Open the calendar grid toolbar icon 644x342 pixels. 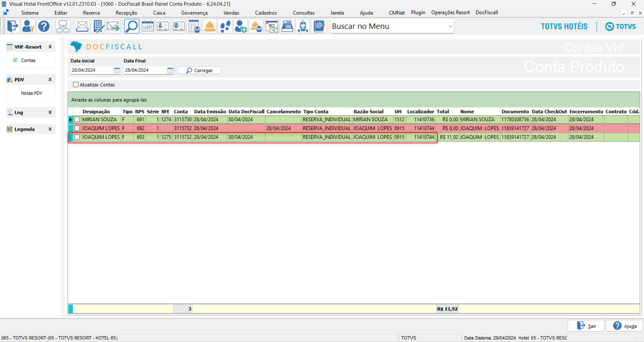click(x=147, y=26)
